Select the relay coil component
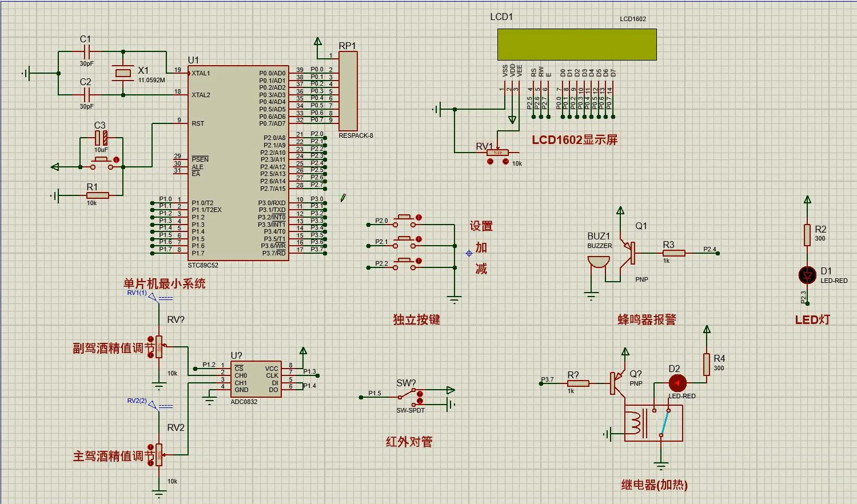 (635, 424)
